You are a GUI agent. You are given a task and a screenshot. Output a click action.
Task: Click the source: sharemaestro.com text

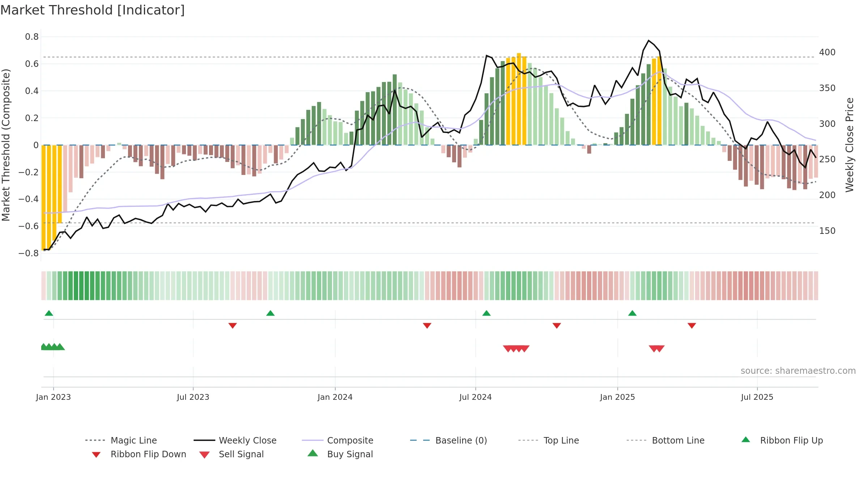click(798, 371)
